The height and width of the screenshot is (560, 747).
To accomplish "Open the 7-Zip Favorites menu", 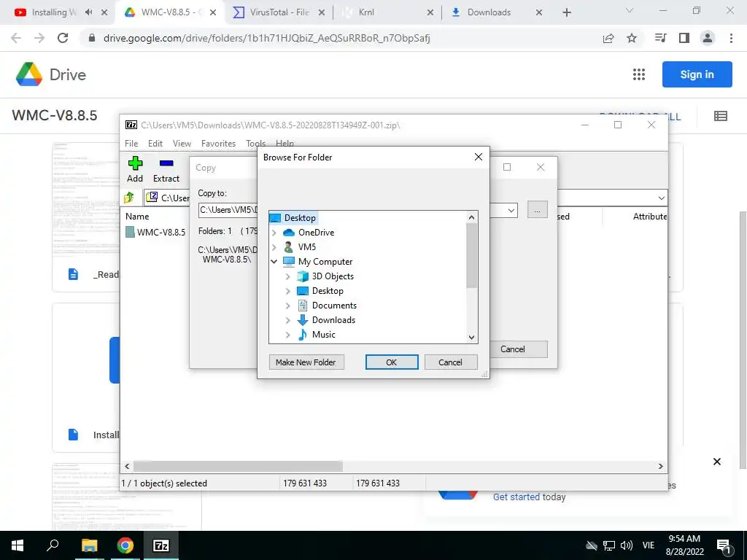I will (219, 144).
